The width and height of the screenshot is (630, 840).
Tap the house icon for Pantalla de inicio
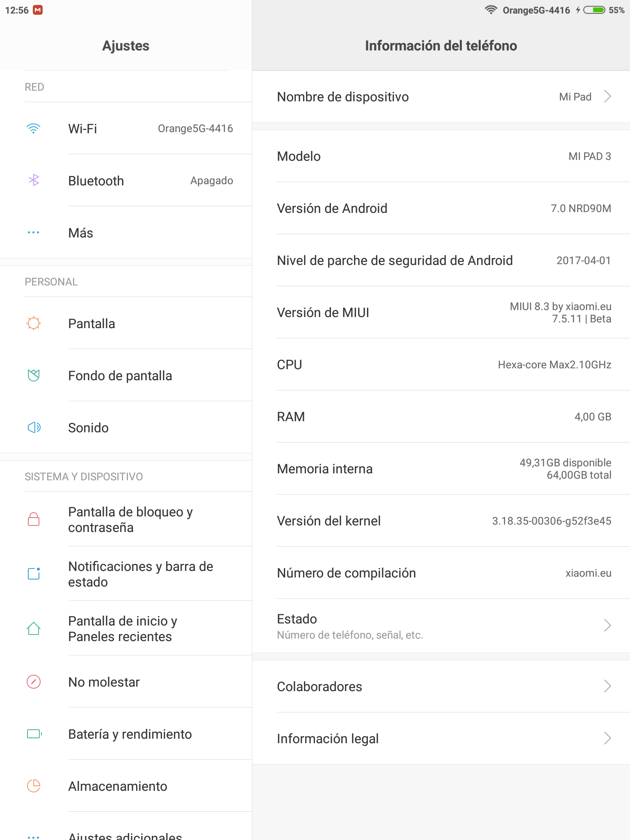click(x=34, y=628)
